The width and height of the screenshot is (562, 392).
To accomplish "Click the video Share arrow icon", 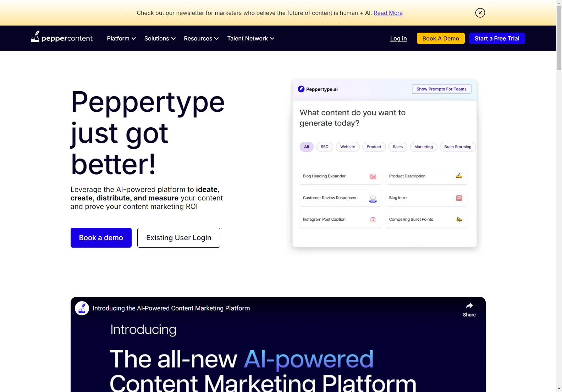I will coord(469,305).
